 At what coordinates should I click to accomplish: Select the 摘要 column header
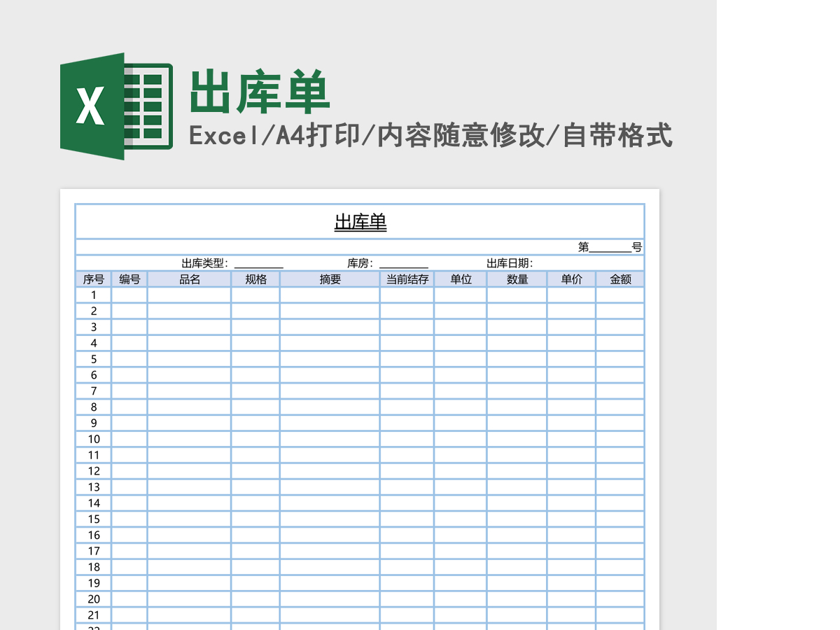click(x=330, y=279)
